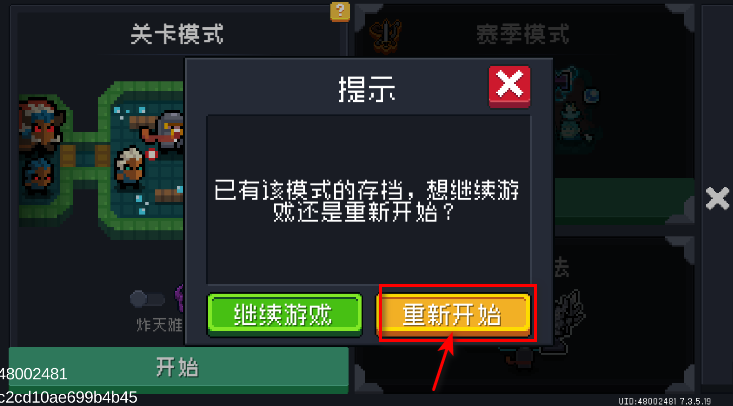Click the gray X on right panel
The image size is (733, 406).
coord(717,198)
